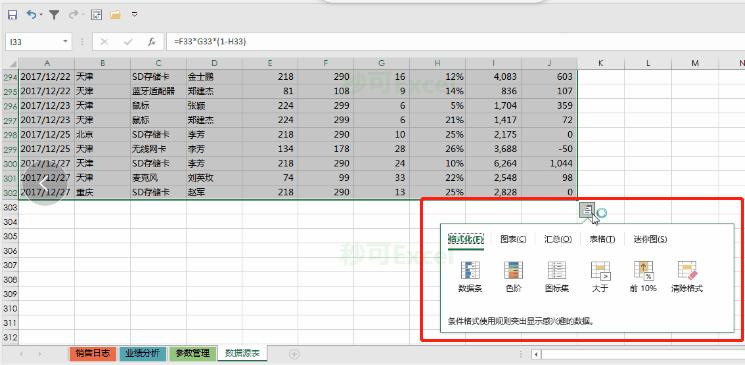Select the row 312 header
The image size is (745, 365).
point(10,337)
